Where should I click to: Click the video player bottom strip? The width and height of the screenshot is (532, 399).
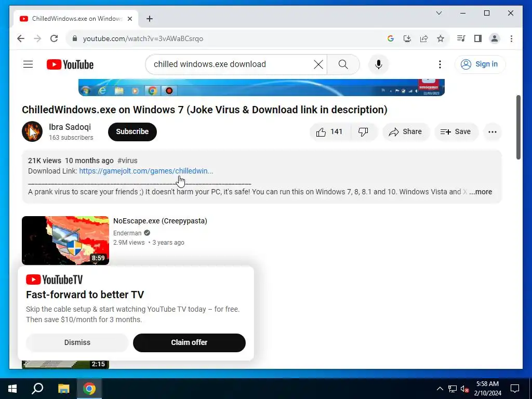coord(261,87)
